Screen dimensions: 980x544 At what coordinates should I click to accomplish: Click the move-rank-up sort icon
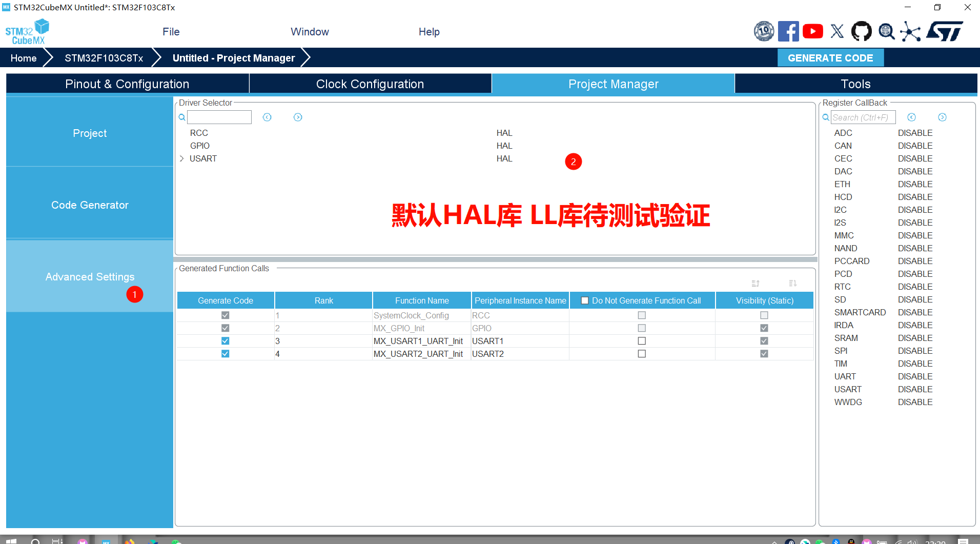coord(756,283)
